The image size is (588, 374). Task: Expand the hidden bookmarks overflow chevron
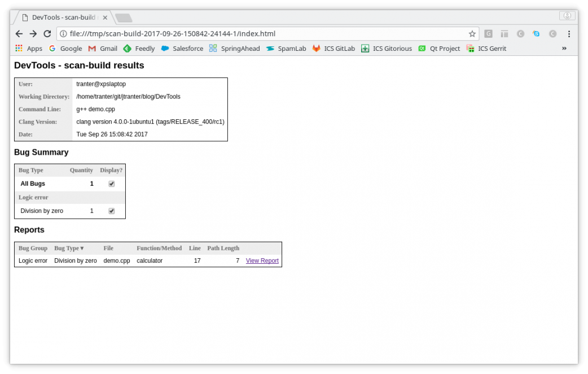tap(564, 49)
